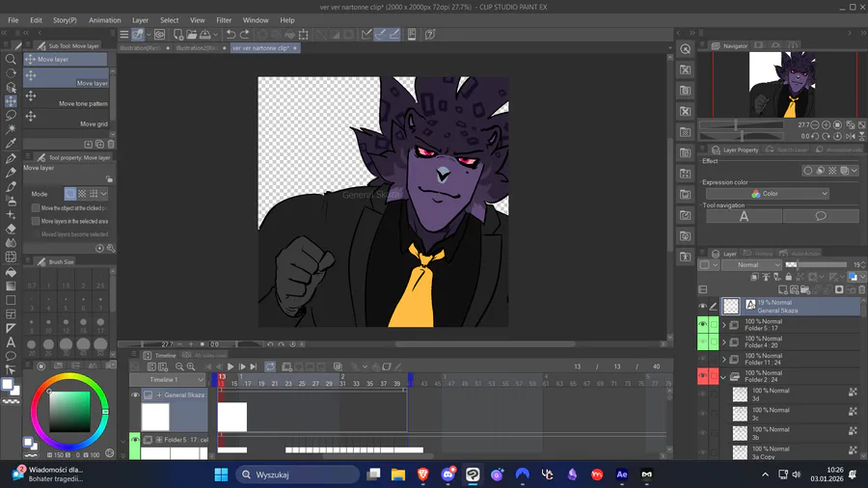Flip horizontal in the Navigator
This screenshot has width=868, height=488.
coord(851,136)
